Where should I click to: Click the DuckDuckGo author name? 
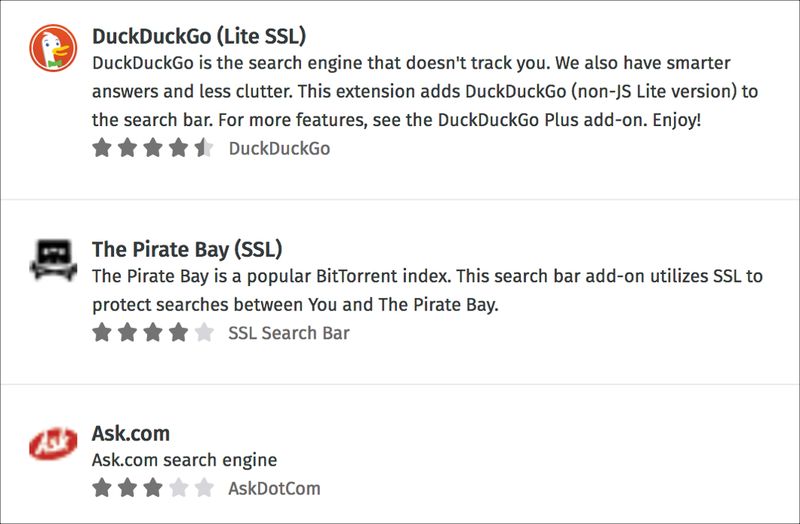coord(279,148)
